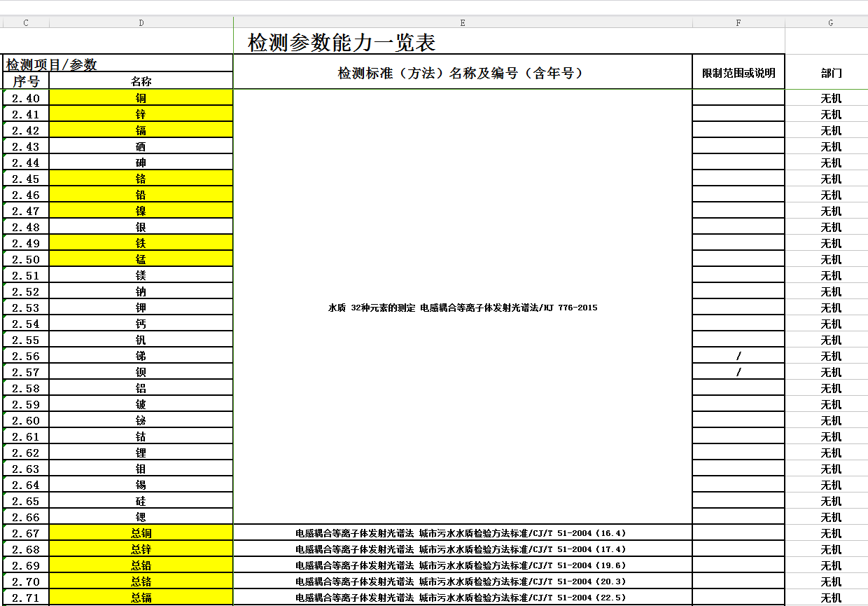Click the 镁 name cell
This screenshot has height=606, width=868.
141,275
